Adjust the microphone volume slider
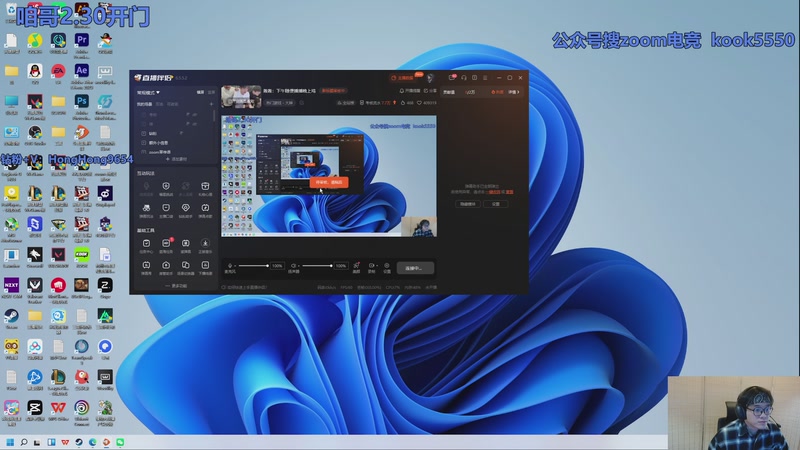Image resolution: width=800 pixels, height=450 pixels. click(252, 266)
